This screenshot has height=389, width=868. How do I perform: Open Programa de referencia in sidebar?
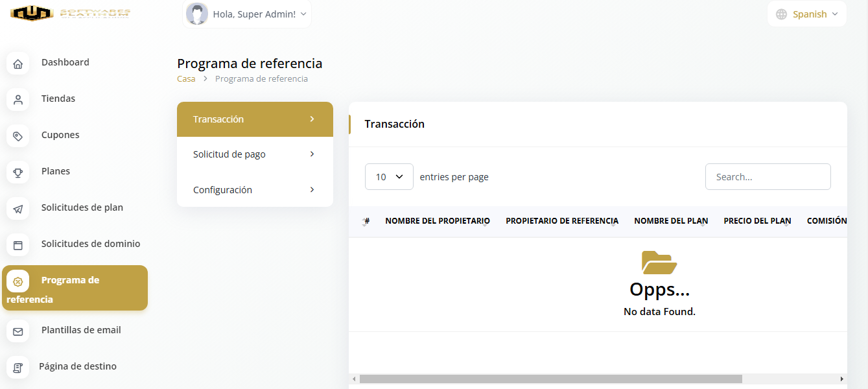[75, 289]
